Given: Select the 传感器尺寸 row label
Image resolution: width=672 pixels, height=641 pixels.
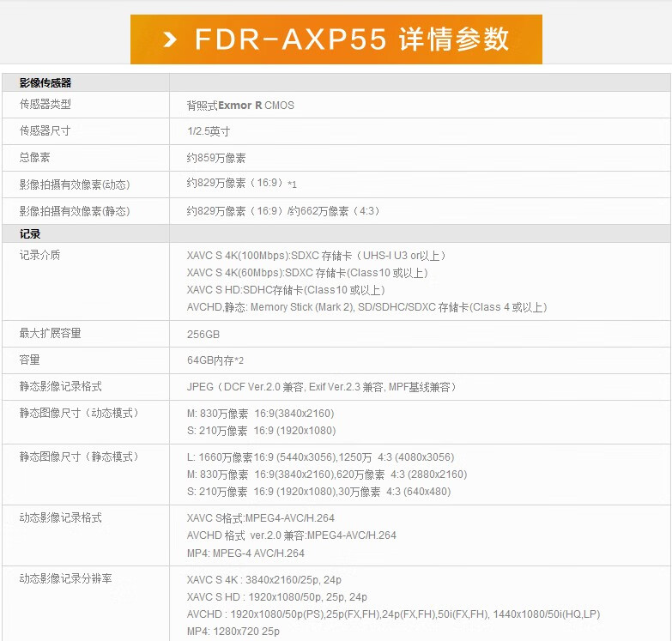Looking at the screenshot, I should 45,131.
